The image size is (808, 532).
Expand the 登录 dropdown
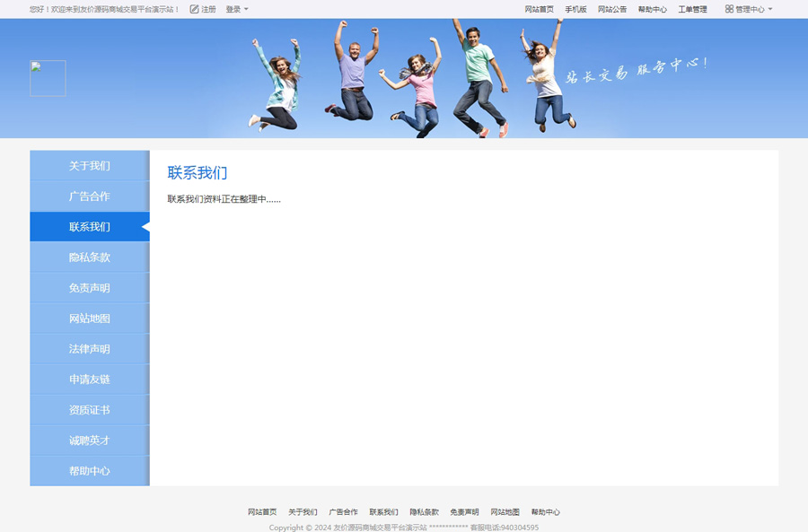[236, 9]
